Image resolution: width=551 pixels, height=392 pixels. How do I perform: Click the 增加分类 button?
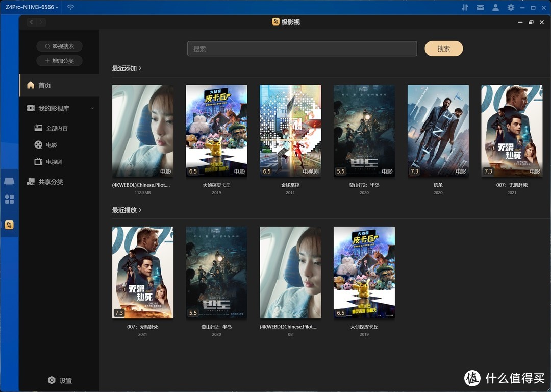tap(59, 61)
